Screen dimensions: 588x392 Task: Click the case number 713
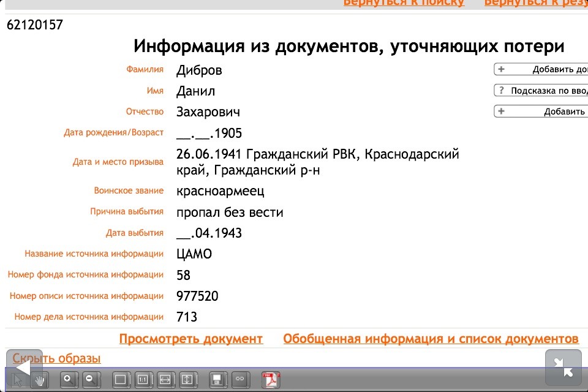(x=187, y=317)
